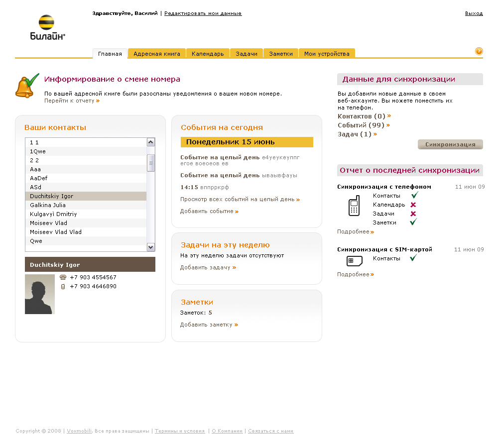498x448 pixels.
Task: Select contact Aaa in list
Action: (x=86, y=169)
